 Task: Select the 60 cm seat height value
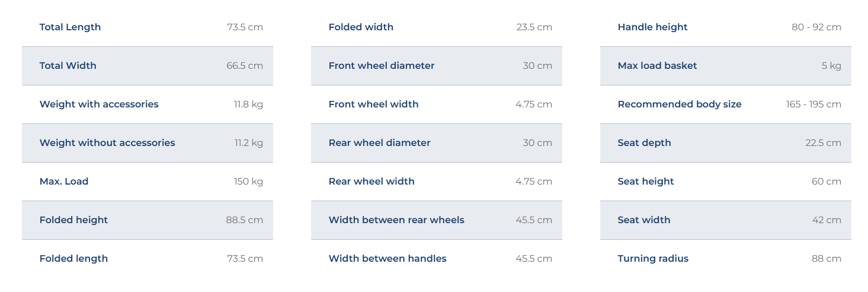tap(827, 182)
